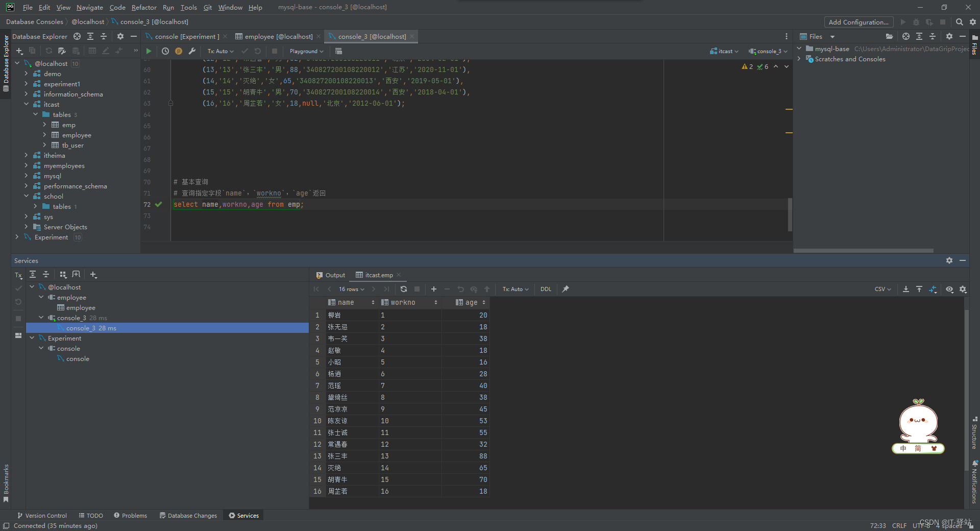Toggle compare mode with the blue arrows icon
Image resolution: width=980 pixels, height=531 pixels.
pyautogui.click(x=933, y=289)
